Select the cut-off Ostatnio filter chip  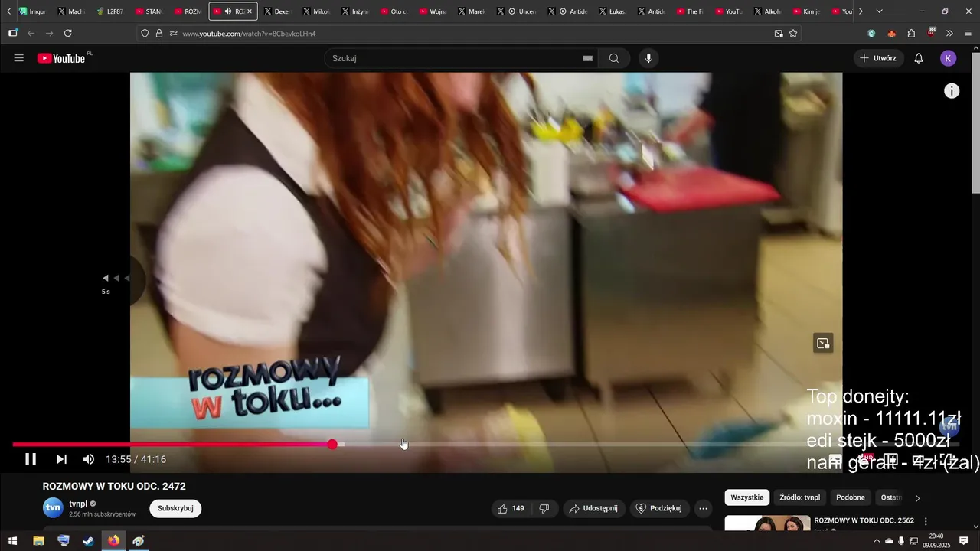tap(890, 497)
